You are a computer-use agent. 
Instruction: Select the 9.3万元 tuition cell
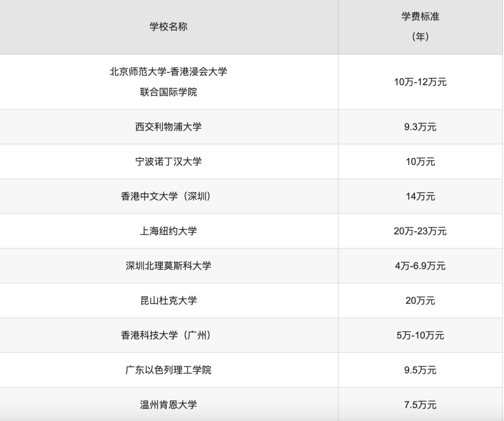pyautogui.click(x=420, y=127)
